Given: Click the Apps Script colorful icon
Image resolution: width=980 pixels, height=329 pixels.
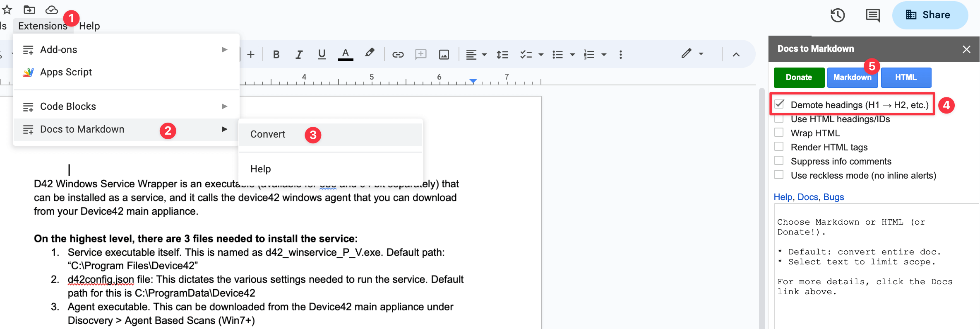Looking at the screenshot, I should (28, 73).
